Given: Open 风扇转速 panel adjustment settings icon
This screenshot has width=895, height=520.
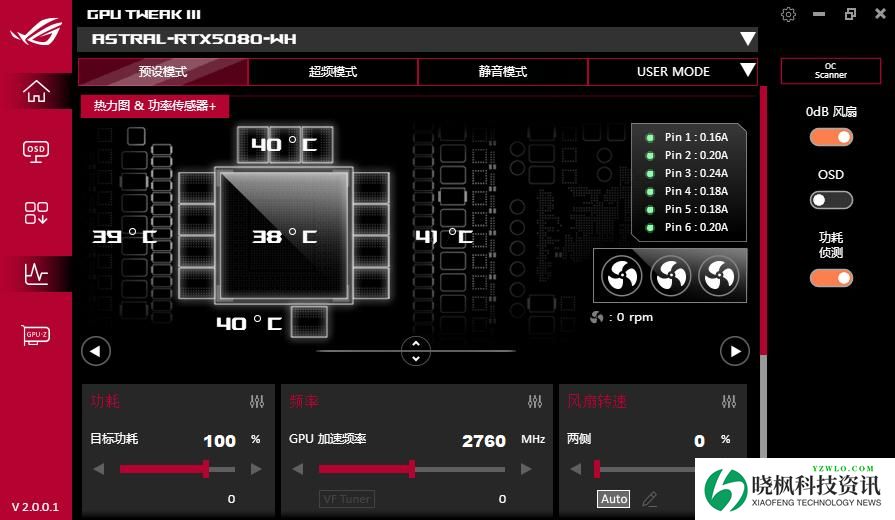Looking at the screenshot, I should (728, 402).
